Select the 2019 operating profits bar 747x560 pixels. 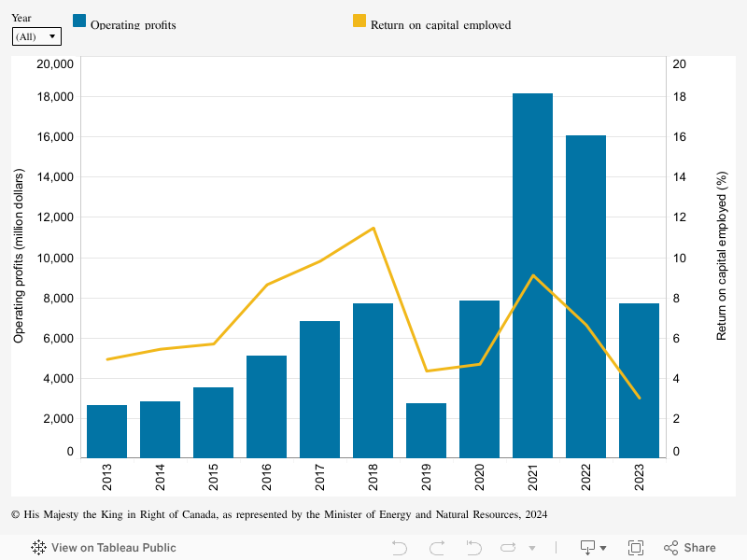(x=426, y=430)
